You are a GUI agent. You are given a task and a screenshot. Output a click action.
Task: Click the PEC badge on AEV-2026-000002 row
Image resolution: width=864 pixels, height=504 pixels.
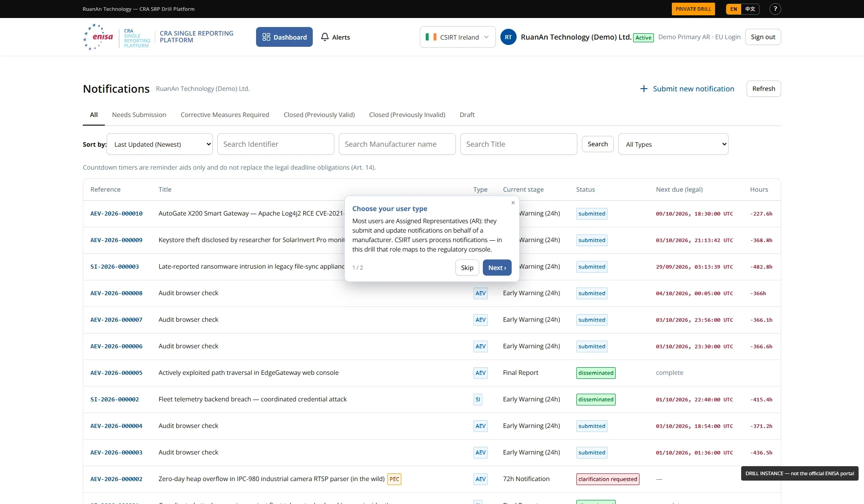[394, 479]
